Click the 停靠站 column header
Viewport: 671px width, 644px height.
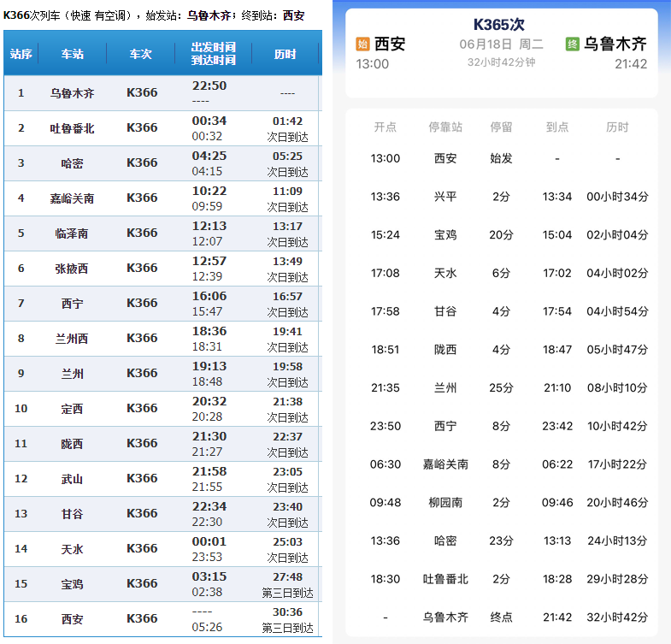445,127
